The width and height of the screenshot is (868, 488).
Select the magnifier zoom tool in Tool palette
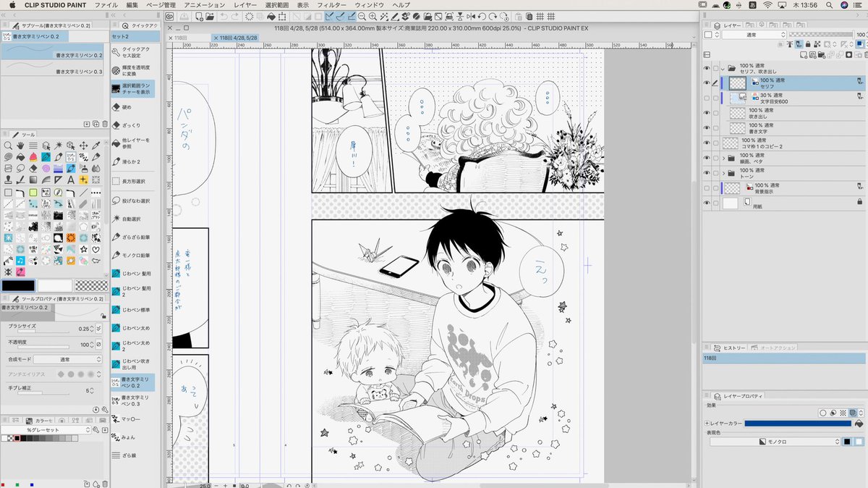pos(8,146)
